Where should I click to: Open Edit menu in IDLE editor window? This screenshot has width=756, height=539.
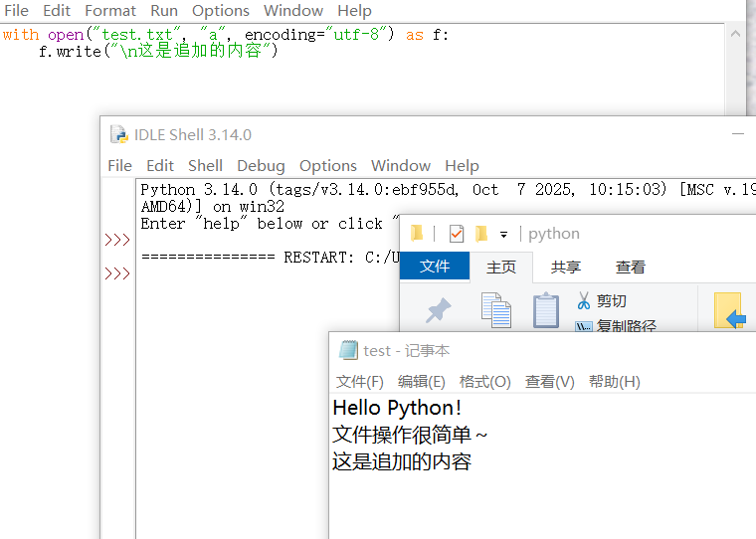[57, 11]
